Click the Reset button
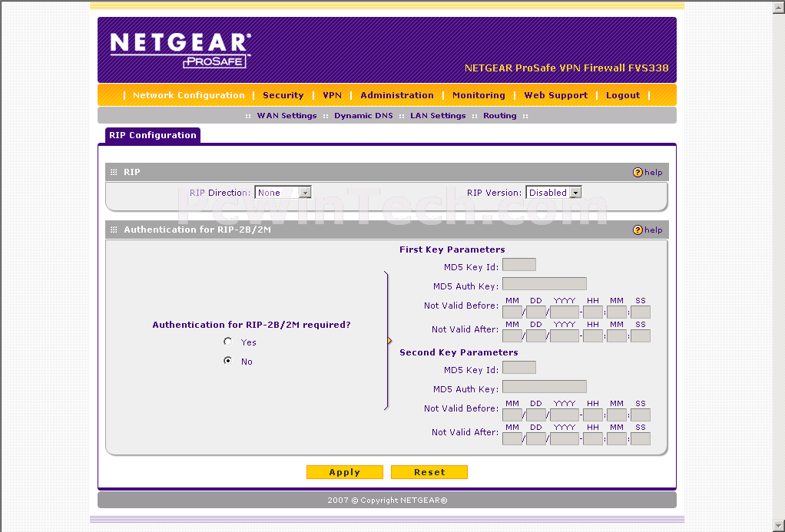The image size is (785, 532). [429, 472]
